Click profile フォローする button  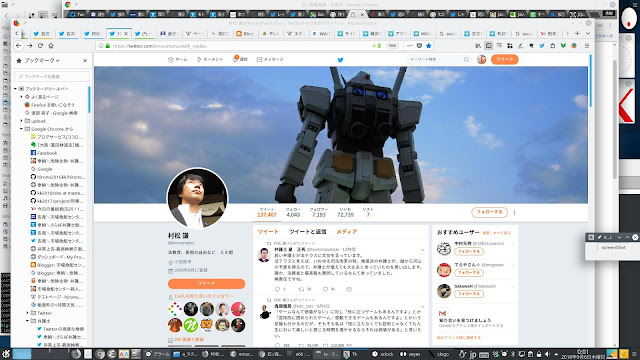pyautogui.click(x=489, y=212)
